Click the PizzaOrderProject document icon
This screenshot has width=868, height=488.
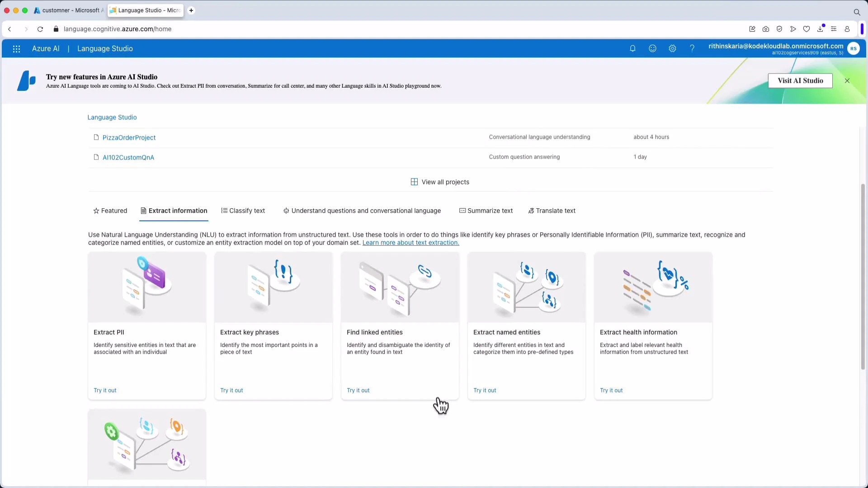96,137
